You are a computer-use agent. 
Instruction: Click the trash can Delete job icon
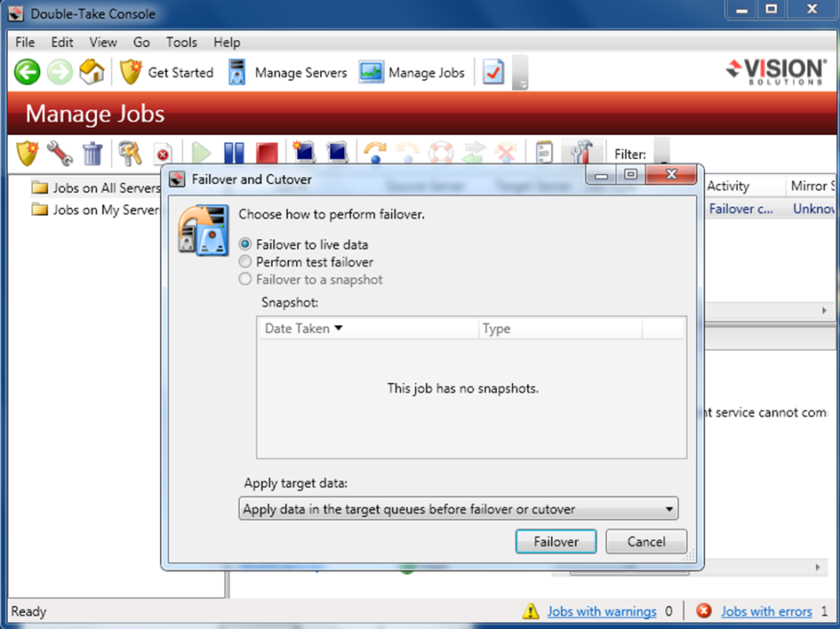[x=92, y=154]
